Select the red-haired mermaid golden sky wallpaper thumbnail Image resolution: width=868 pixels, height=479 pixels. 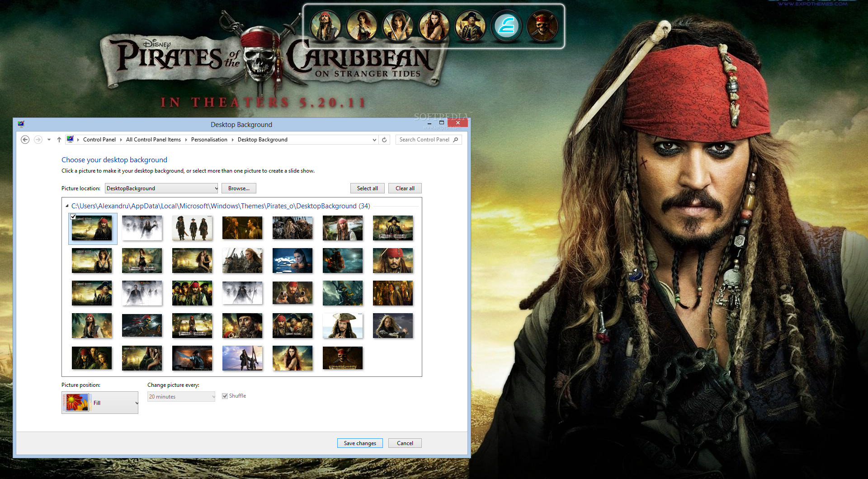[x=292, y=358]
